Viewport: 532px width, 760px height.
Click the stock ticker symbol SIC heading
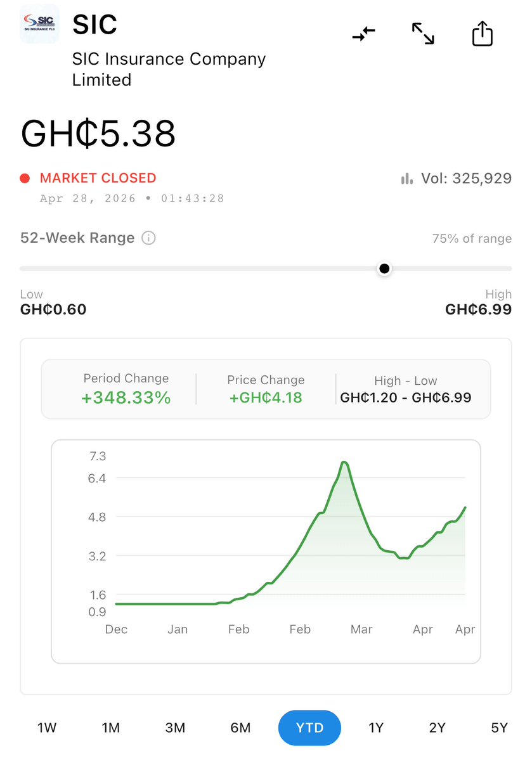[x=94, y=24]
